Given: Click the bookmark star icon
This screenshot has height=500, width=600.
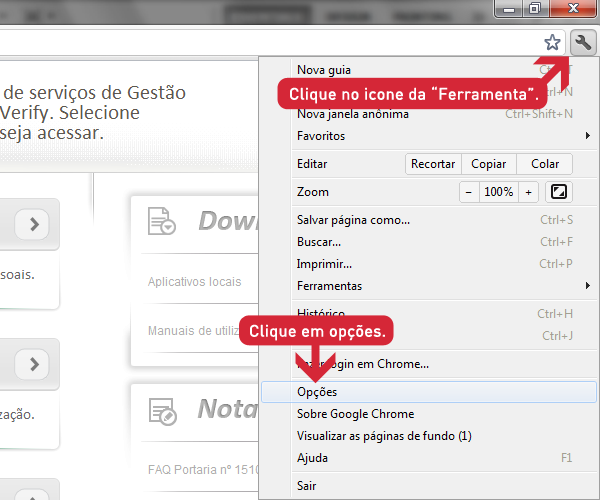Looking at the screenshot, I should coord(552,42).
